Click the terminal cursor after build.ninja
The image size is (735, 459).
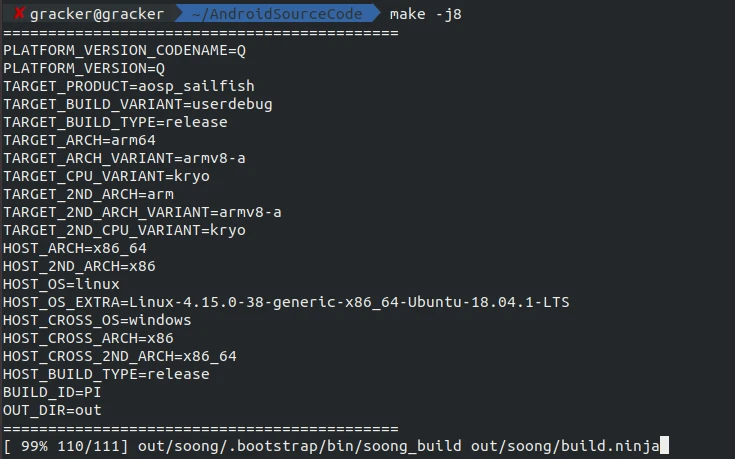662,446
